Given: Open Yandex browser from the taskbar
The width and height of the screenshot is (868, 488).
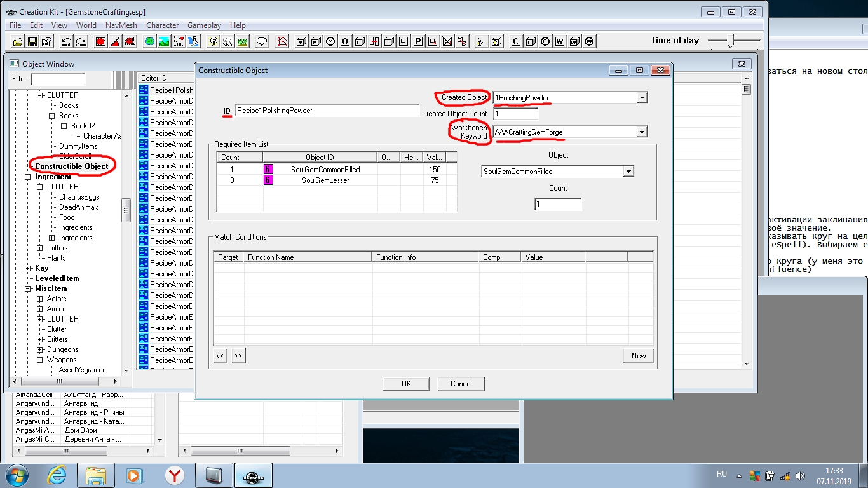Looking at the screenshot, I should pyautogui.click(x=175, y=475).
